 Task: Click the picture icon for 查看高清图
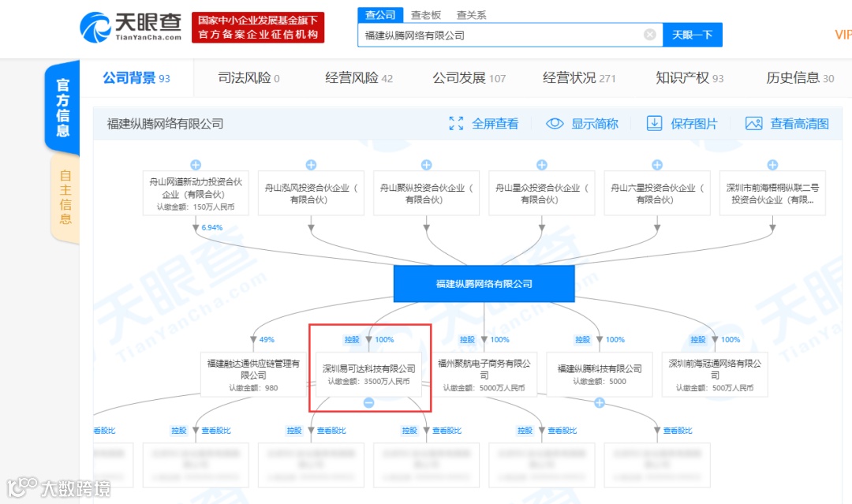pyautogui.click(x=753, y=124)
